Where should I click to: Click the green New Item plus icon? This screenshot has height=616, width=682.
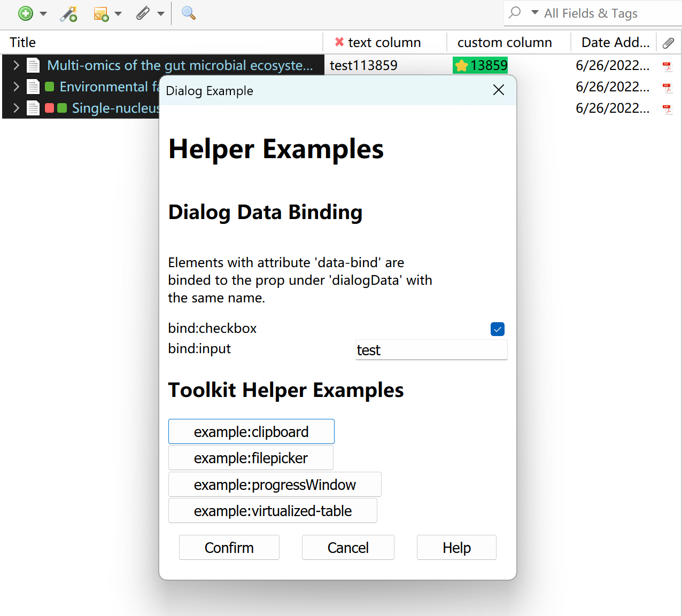point(26,13)
